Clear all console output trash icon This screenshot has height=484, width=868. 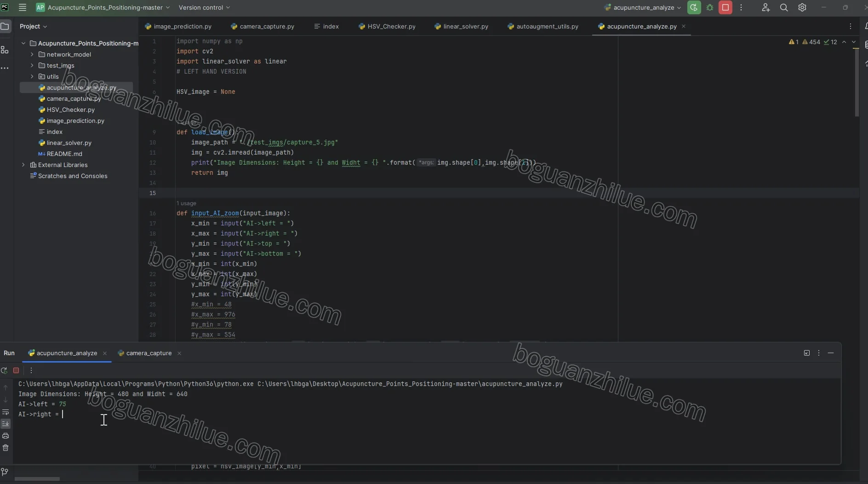click(x=6, y=448)
